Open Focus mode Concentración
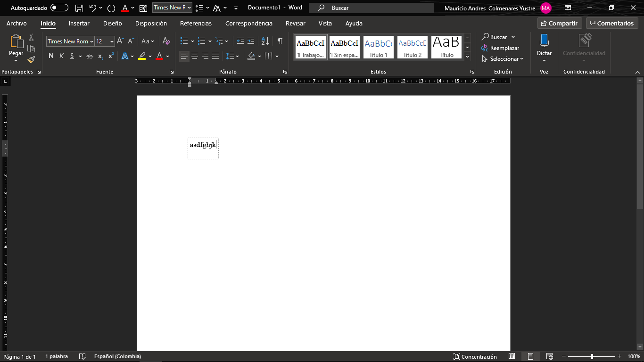The image size is (644, 362). [x=475, y=357]
